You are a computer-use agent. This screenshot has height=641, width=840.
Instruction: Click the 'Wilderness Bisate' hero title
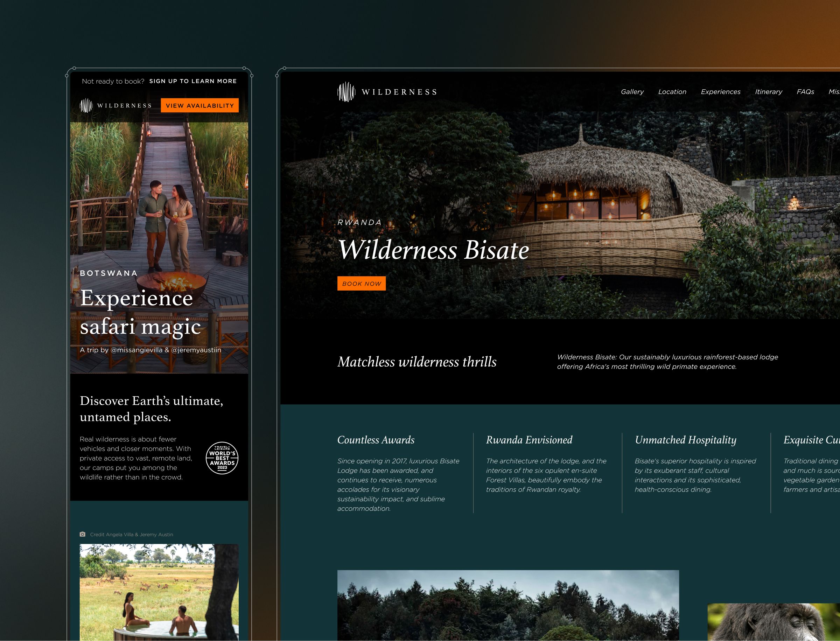433,250
